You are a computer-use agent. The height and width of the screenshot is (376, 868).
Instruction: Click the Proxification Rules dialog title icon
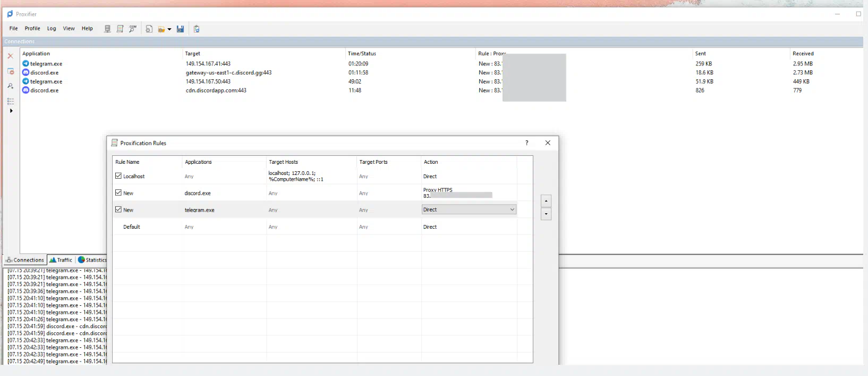click(x=114, y=143)
